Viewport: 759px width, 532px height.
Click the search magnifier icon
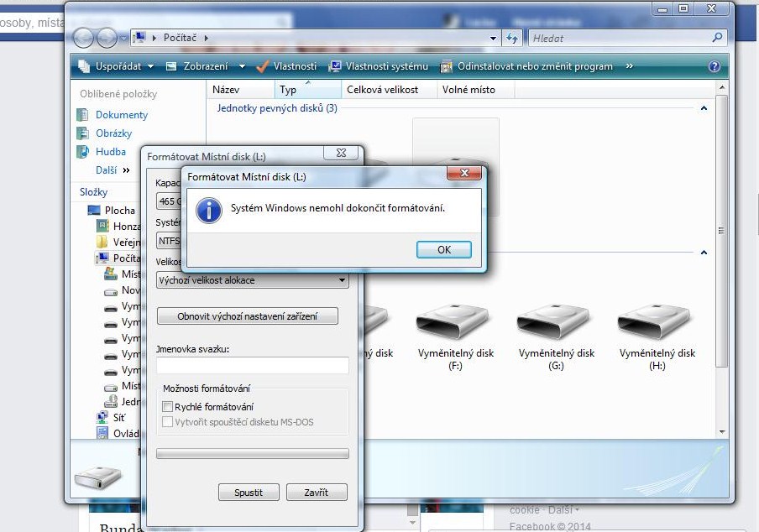coord(717,38)
